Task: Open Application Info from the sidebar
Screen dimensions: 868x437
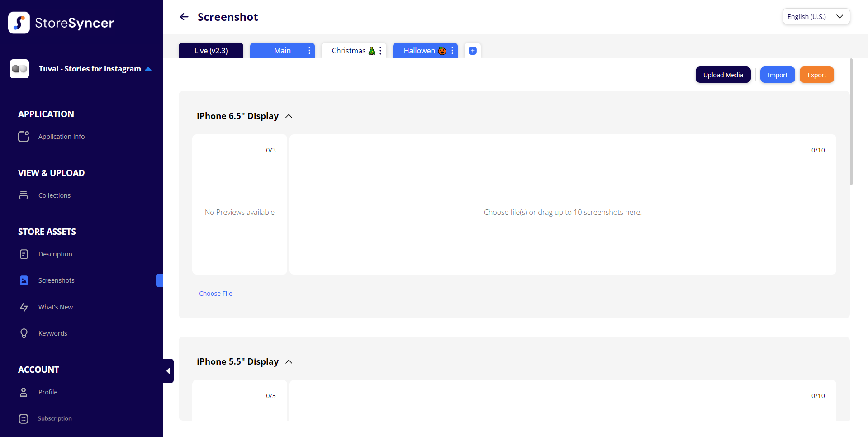Action: click(x=61, y=137)
